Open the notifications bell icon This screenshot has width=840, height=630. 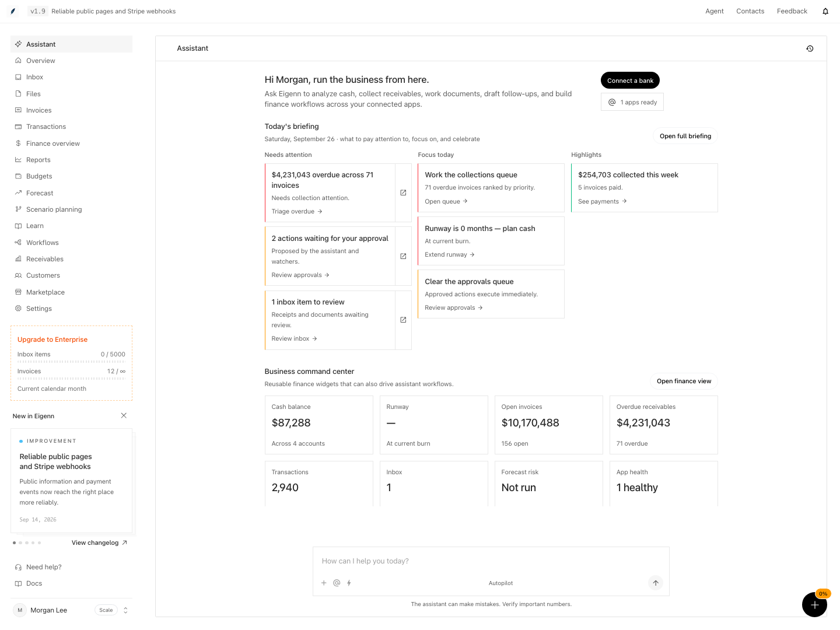pyautogui.click(x=825, y=11)
